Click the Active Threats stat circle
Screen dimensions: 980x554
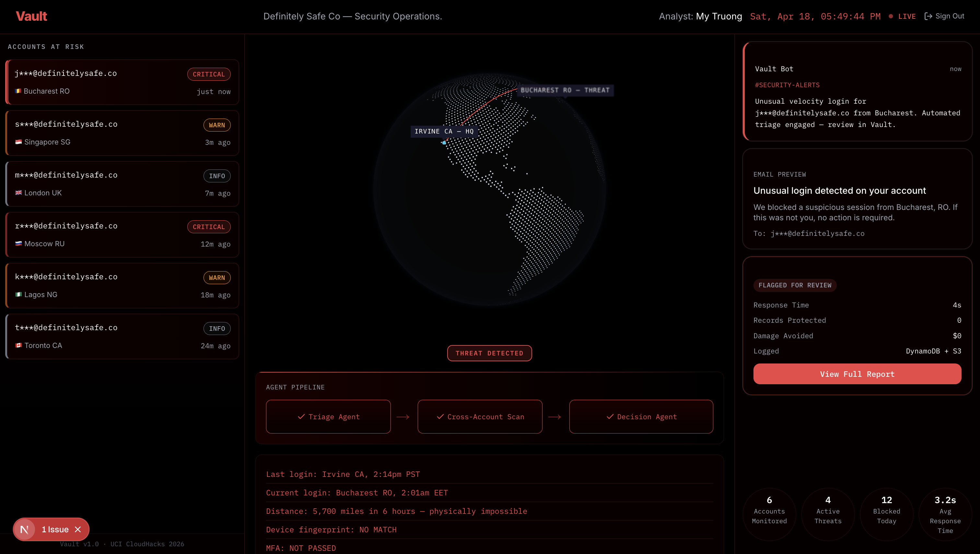828,514
